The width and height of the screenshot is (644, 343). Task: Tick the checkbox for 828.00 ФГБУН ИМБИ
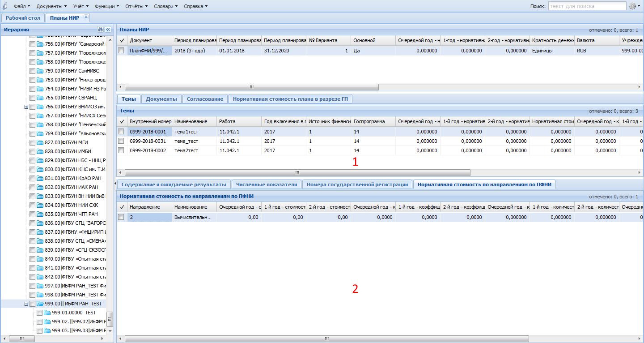pyautogui.click(x=32, y=151)
